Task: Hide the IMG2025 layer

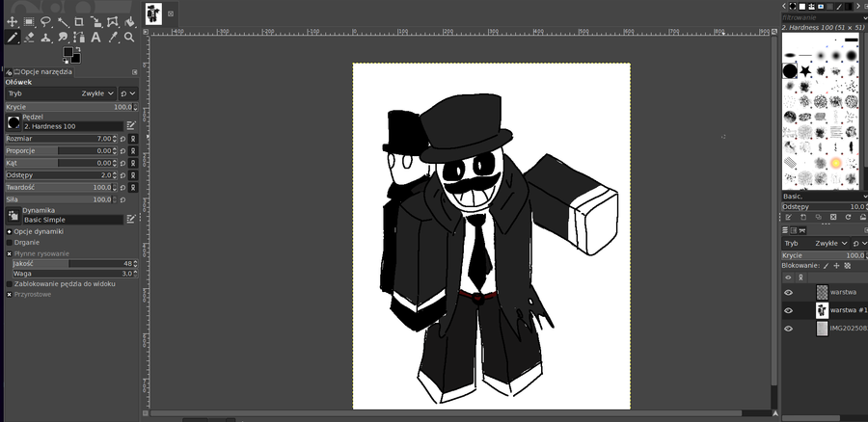Action: tap(788, 329)
